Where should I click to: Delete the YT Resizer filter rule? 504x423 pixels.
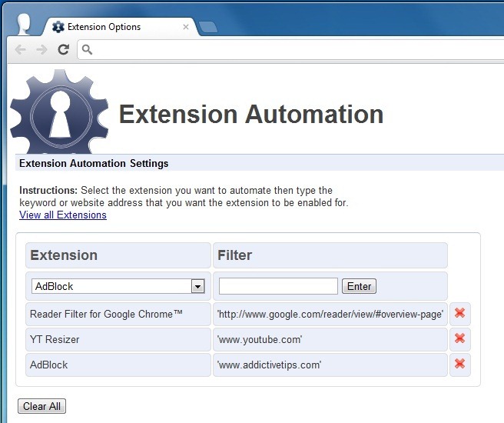459,338
